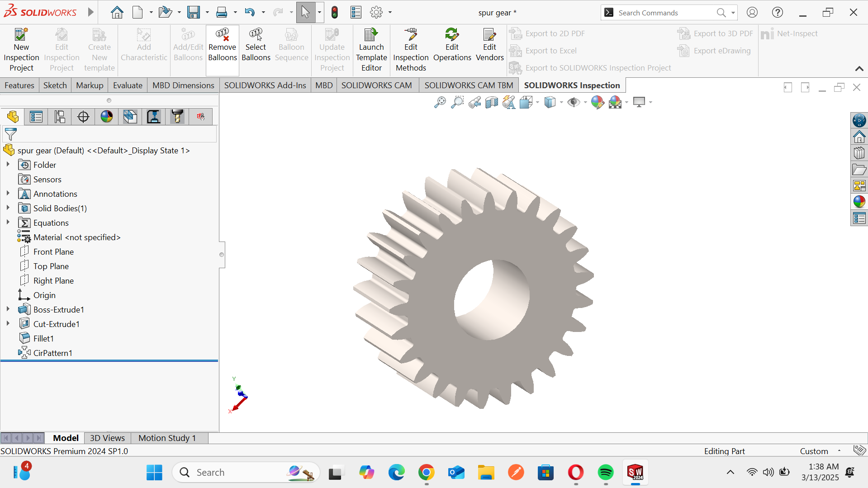Click the tree filter funnel icon
Screen dimensions: 868x488
tap(10, 134)
